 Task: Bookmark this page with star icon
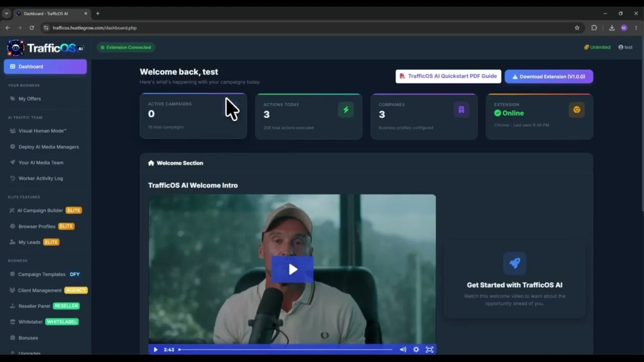[577, 28]
